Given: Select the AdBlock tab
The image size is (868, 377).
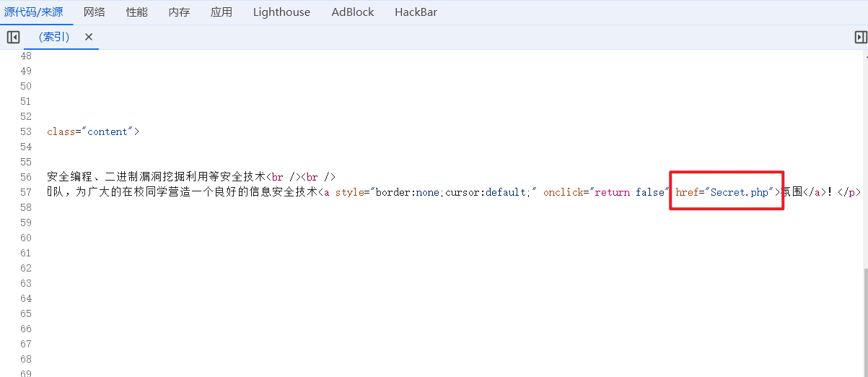Looking at the screenshot, I should pos(352,12).
